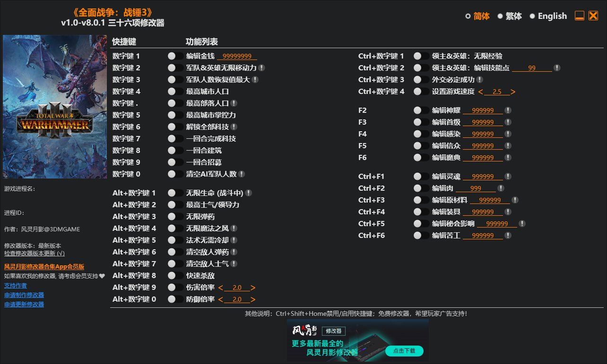The width and height of the screenshot is (607, 364).
Task: Decrease 防御倍率 with left arrow
Action: (x=221, y=299)
